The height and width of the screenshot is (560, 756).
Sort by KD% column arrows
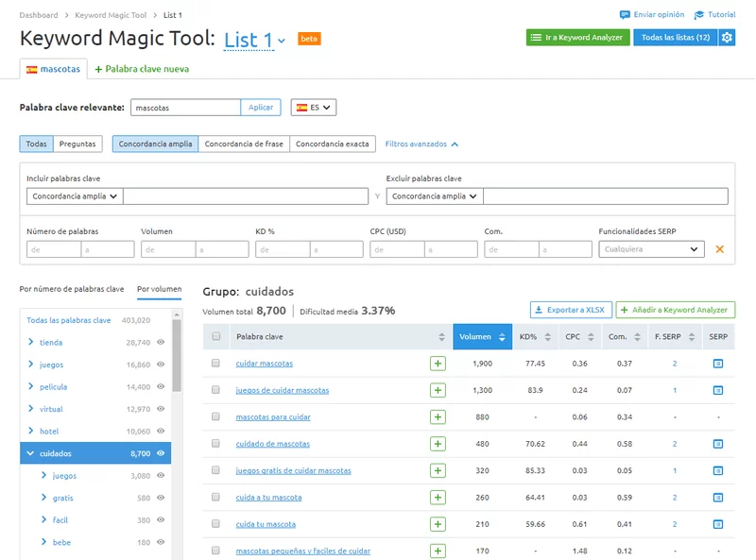[x=547, y=337]
